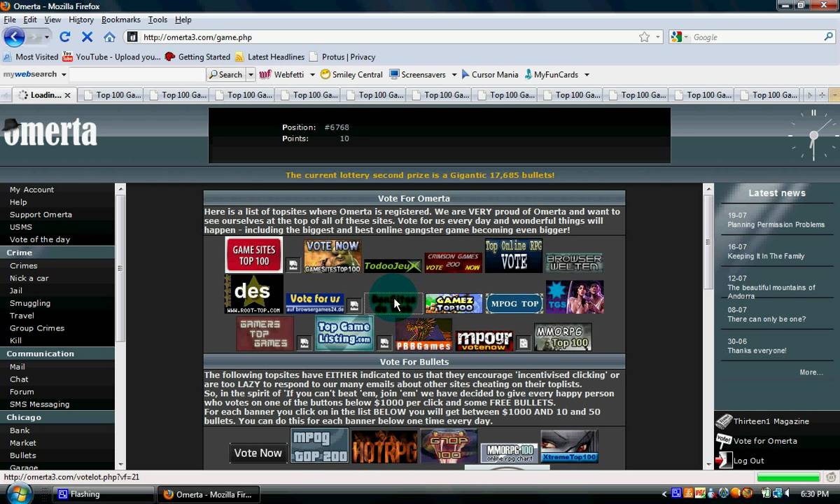The height and width of the screenshot is (504, 840).
Task: Click the Windows Start orb
Action: point(19,493)
